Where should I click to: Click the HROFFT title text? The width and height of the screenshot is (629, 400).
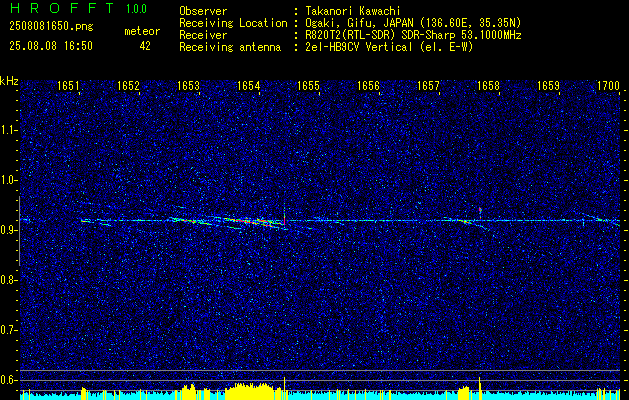(x=62, y=8)
